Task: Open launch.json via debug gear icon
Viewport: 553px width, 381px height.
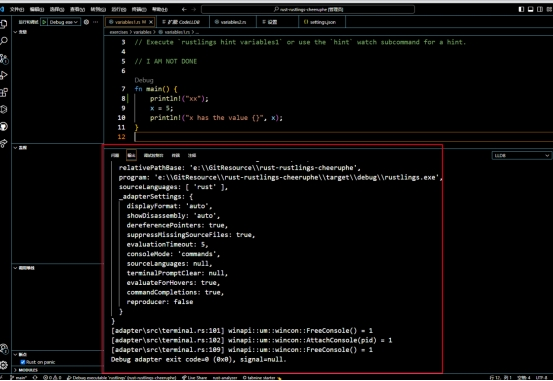Action: 86,22
